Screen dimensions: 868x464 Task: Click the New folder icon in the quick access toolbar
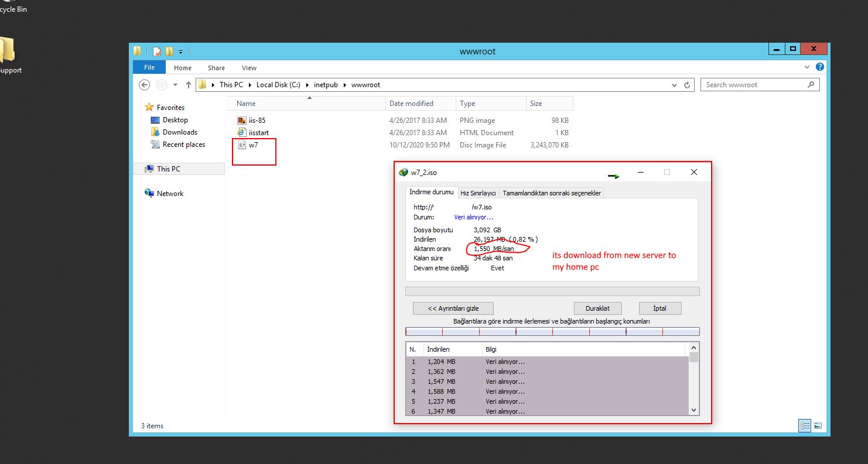pyautogui.click(x=169, y=51)
